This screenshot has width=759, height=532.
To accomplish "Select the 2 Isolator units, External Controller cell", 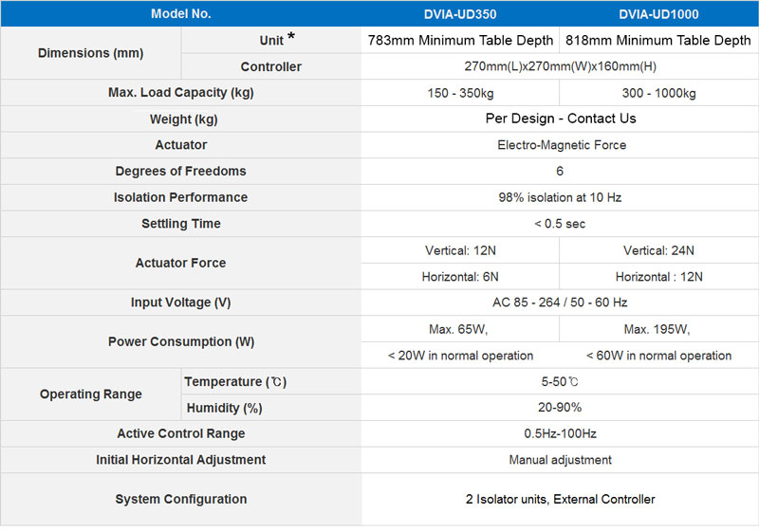I will pos(560,499).
